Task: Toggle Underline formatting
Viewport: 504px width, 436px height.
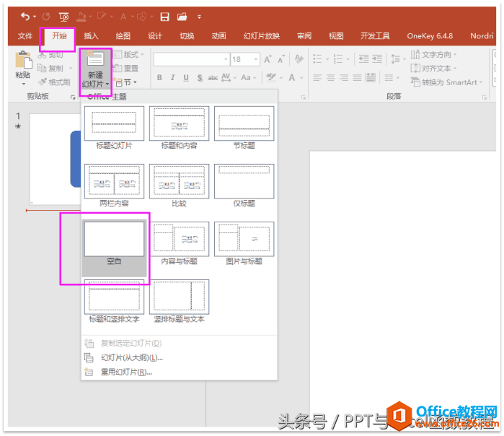Action: pyautogui.click(x=186, y=78)
